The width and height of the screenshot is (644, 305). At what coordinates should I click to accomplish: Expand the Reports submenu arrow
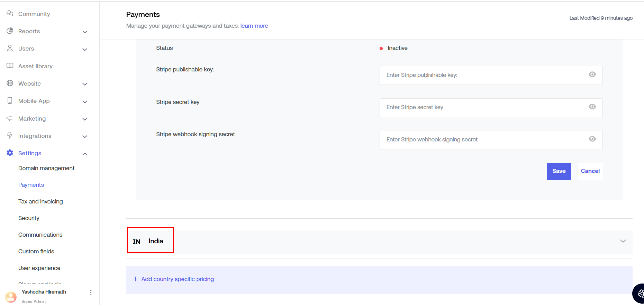(85, 32)
